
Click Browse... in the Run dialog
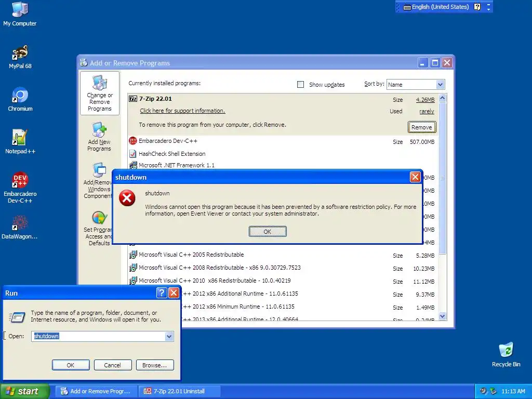(x=155, y=365)
